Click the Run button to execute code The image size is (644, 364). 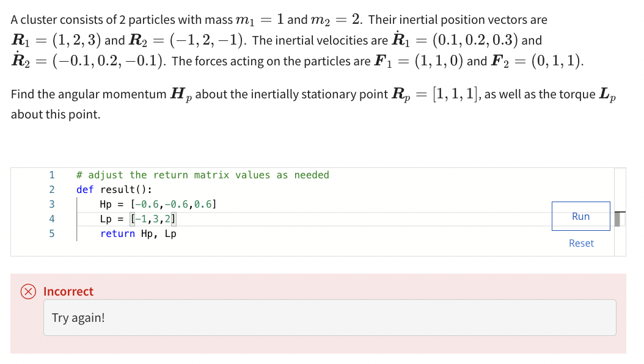(580, 216)
